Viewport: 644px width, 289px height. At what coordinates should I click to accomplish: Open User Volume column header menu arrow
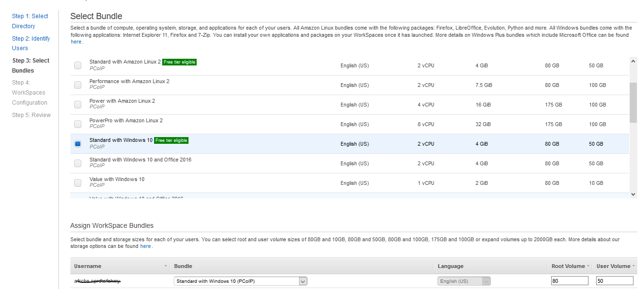coord(633,266)
